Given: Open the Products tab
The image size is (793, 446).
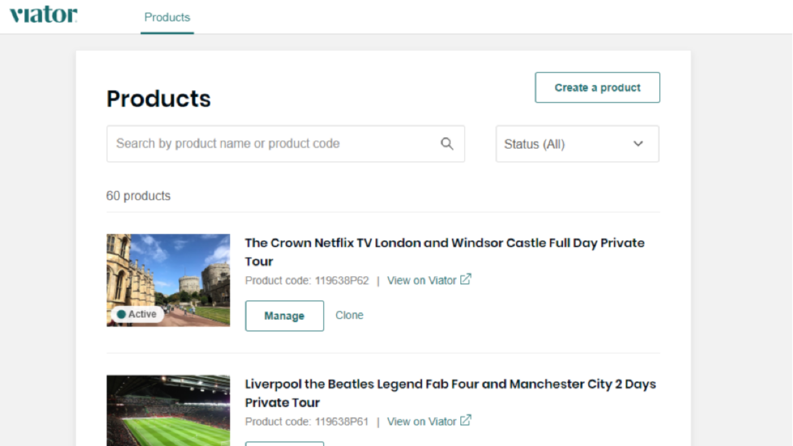Looking at the screenshot, I should click(x=167, y=17).
